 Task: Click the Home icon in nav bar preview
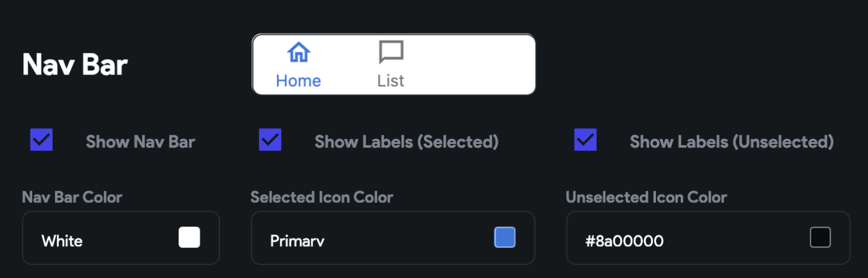(x=299, y=53)
